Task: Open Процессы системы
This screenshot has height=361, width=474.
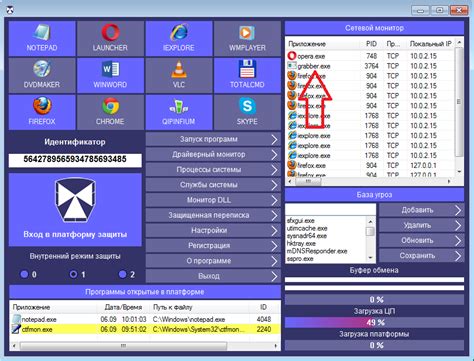Action: click(213, 170)
